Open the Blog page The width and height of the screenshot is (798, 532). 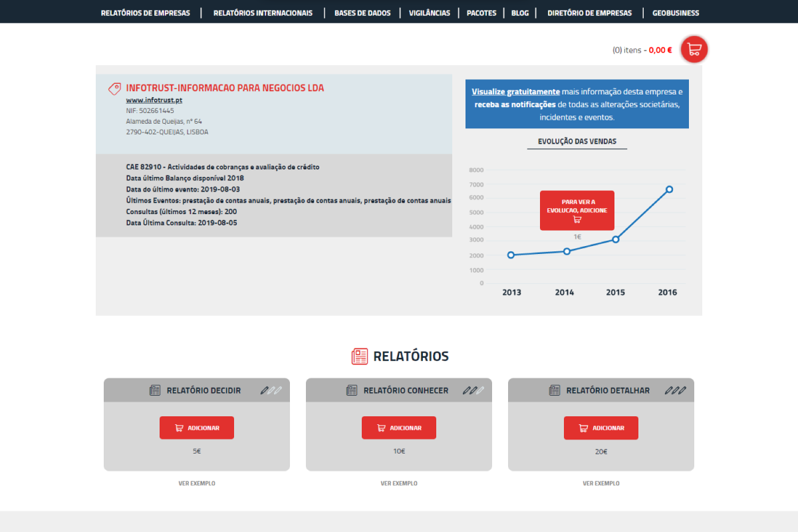click(520, 13)
